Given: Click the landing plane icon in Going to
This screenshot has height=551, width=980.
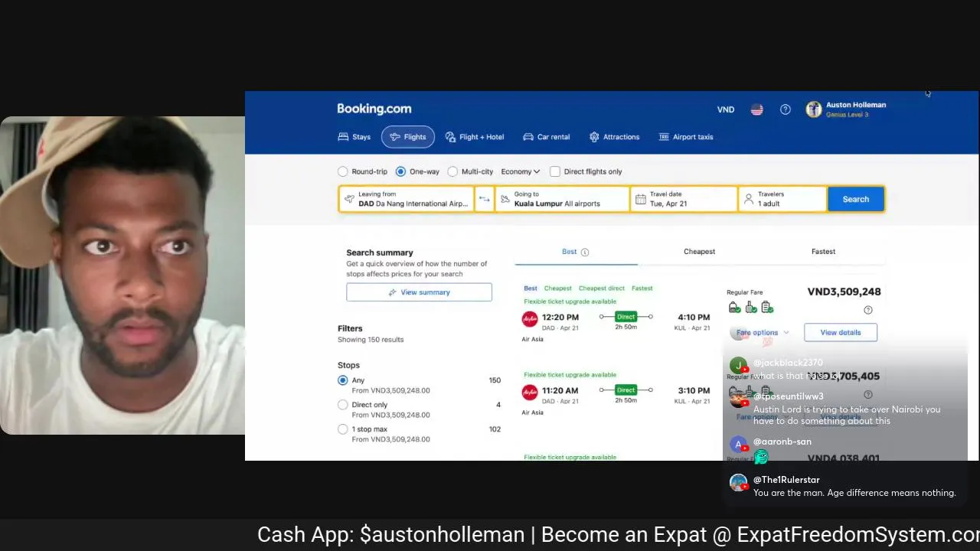Looking at the screenshot, I should (505, 199).
